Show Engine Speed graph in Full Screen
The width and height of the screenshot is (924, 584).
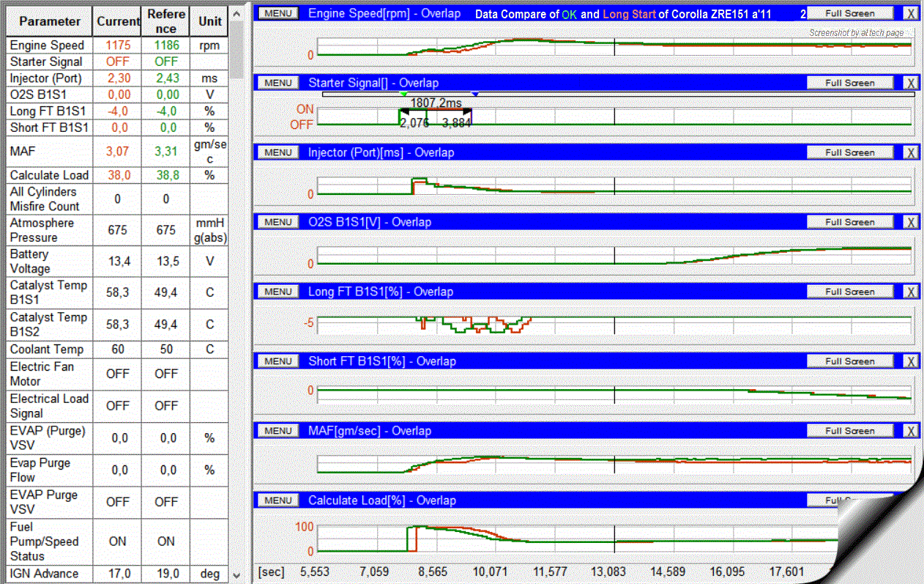coord(849,13)
